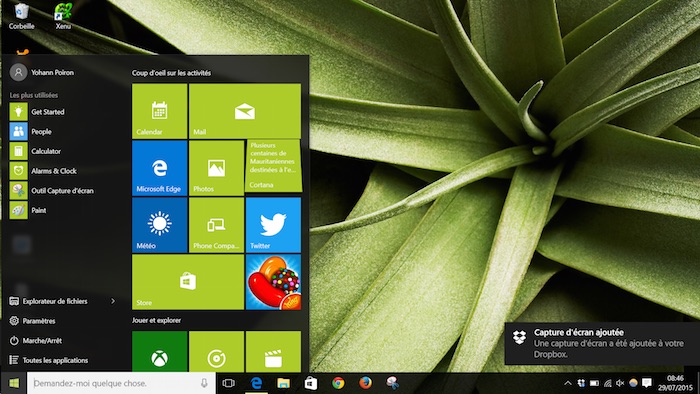The image size is (700, 394).
Task: Click the muted volume tray icon
Action: click(620, 383)
